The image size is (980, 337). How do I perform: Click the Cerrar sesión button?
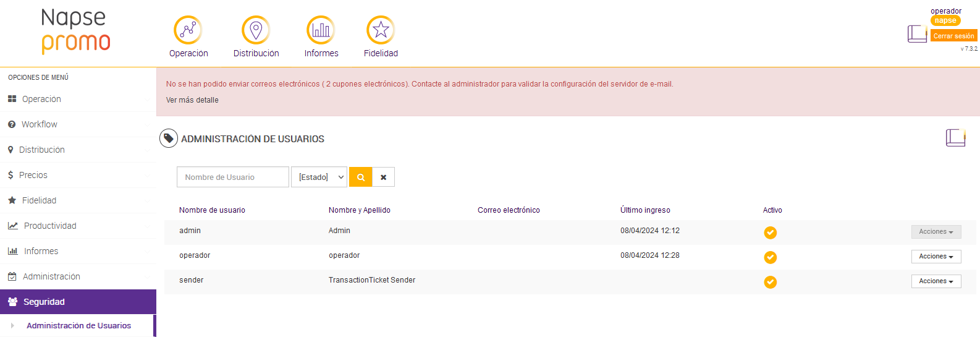[953, 36]
